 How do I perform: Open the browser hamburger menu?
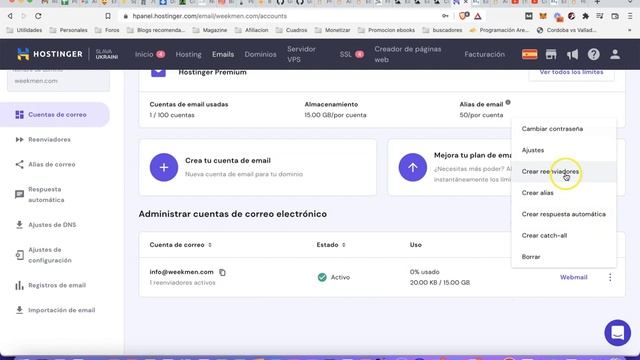[630, 16]
